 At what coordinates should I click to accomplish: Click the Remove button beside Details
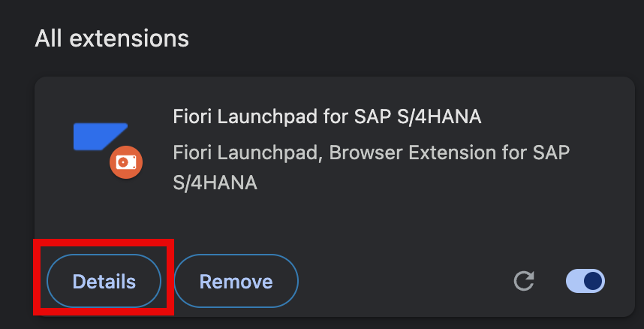click(236, 281)
